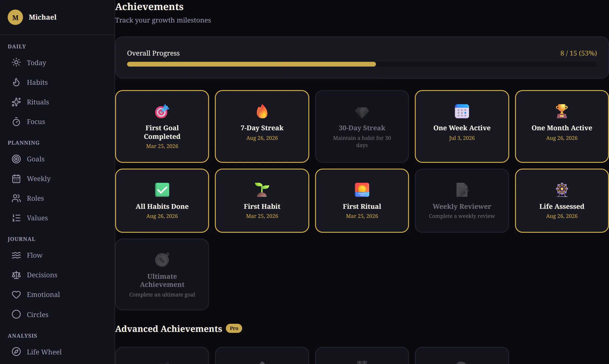Click the calendar icon on One Week Active
Viewport: 609px width, 364px height.
point(462,111)
